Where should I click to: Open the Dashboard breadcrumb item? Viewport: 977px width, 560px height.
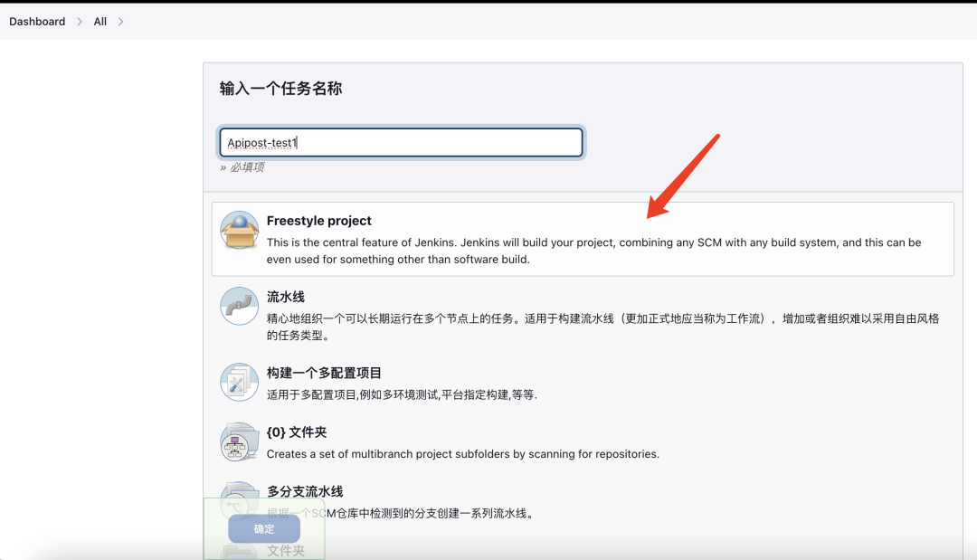tap(36, 21)
